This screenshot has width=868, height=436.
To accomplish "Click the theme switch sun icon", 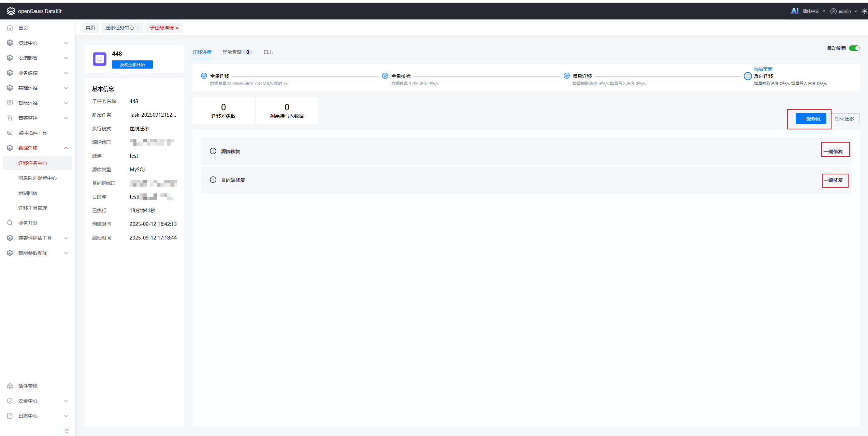I will [x=864, y=11].
